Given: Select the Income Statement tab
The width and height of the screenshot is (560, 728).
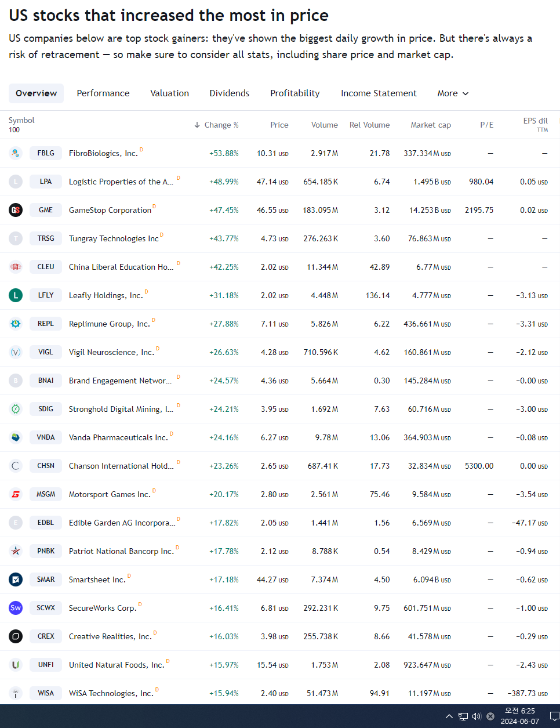Looking at the screenshot, I should coord(379,93).
